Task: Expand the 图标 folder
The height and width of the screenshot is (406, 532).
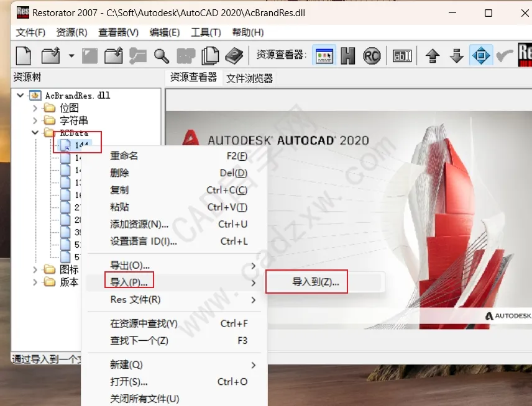Action: click(35, 270)
